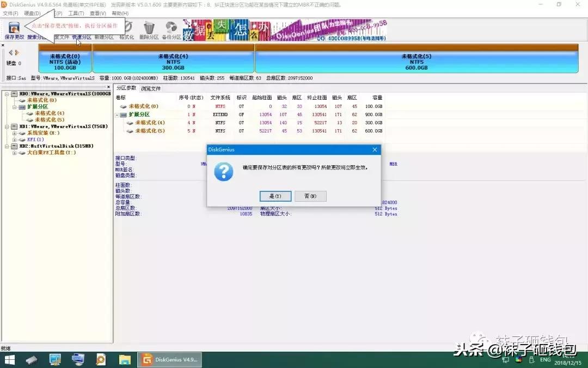The width and height of the screenshot is (588, 368).
Task: Click the 保存更改 (Save Changes) toolbar icon
Action: click(x=15, y=28)
